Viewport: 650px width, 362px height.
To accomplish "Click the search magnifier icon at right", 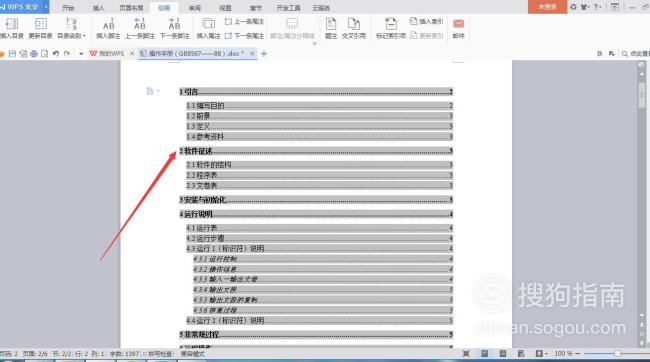I will [x=624, y=54].
